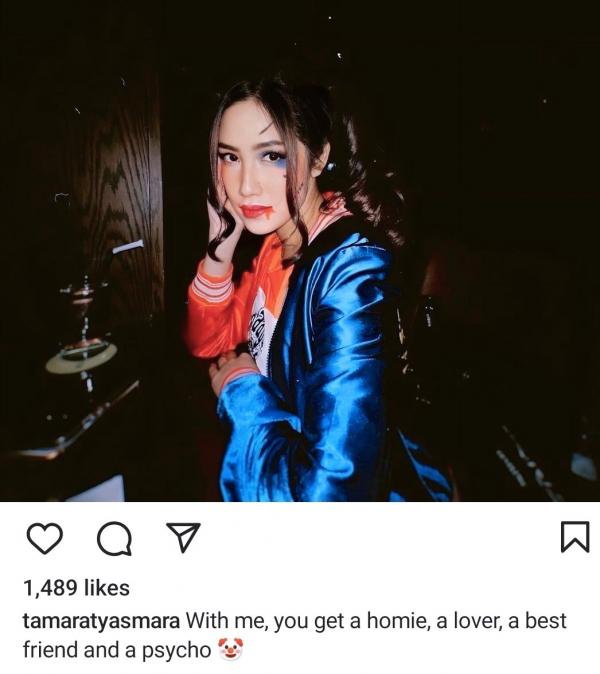
Task: Open tamaratyasmara profile from caption
Action: coord(101,622)
